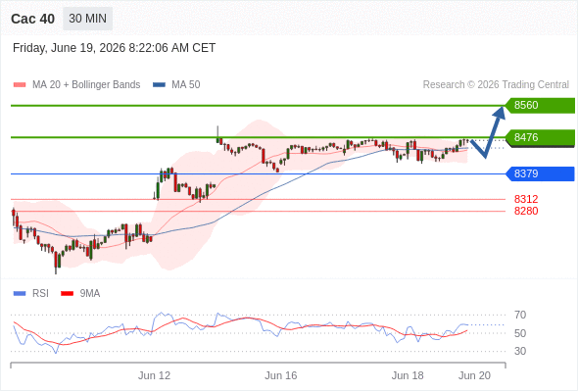Click the red 8312 support value
This screenshot has height=392, width=578.
click(526, 199)
